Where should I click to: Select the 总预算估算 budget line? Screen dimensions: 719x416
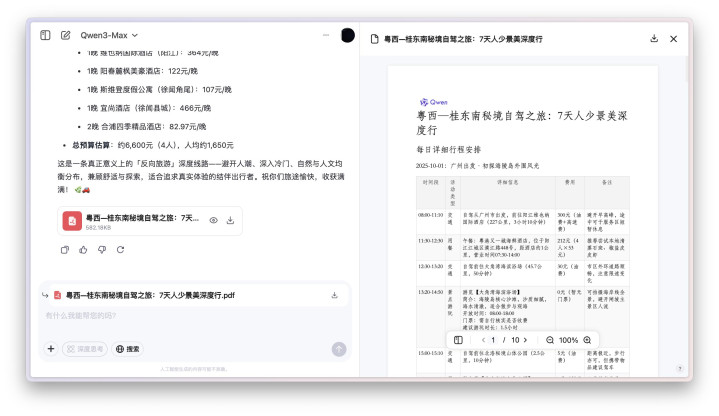(152, 145)
